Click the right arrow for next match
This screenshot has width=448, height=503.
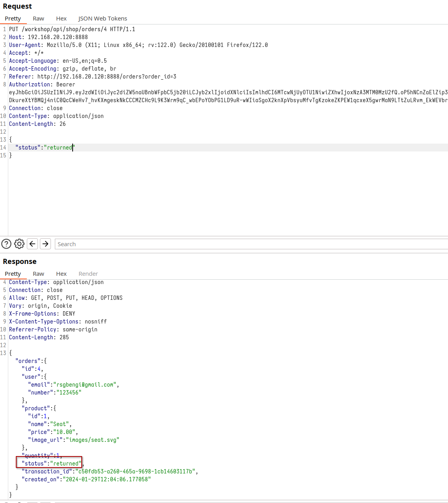coord(46,244)
